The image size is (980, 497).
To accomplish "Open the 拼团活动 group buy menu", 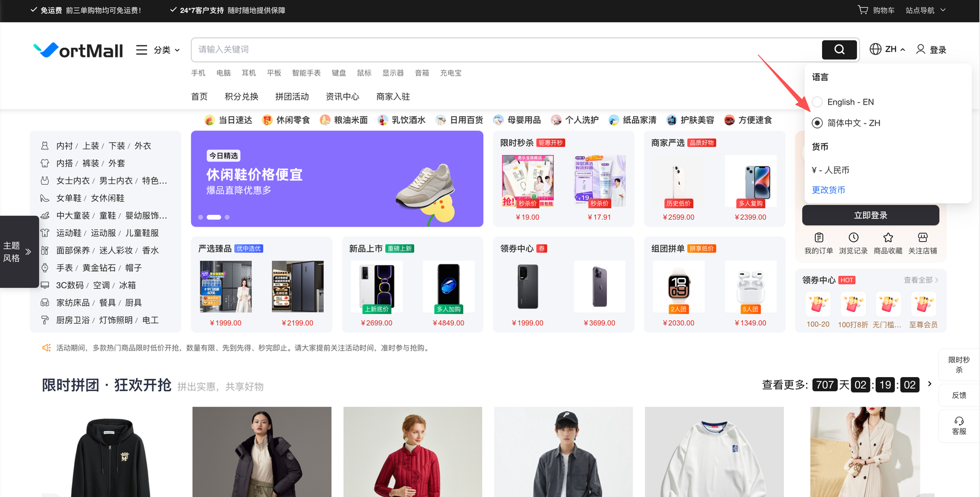I will point(292,97).
